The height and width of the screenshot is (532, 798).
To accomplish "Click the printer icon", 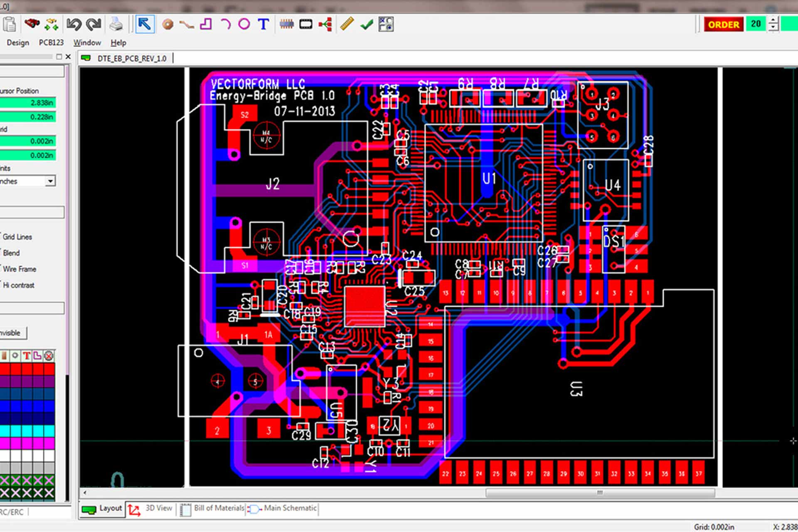I will [x=116, y=25].
